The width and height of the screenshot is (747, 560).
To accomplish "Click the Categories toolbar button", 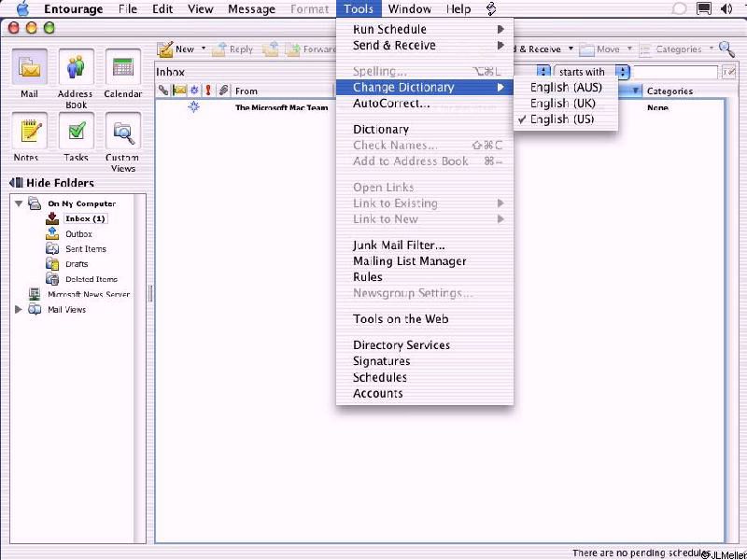I will (x=670, y=49).
